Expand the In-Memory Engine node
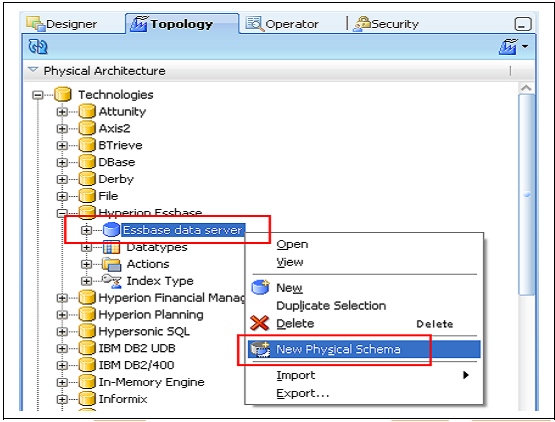 62,383
